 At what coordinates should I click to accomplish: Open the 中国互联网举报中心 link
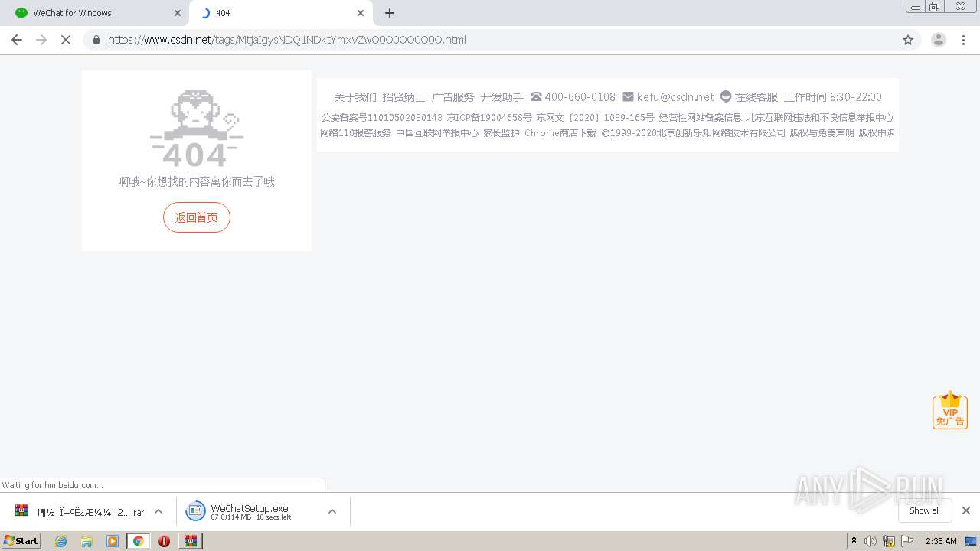(437, 133)
